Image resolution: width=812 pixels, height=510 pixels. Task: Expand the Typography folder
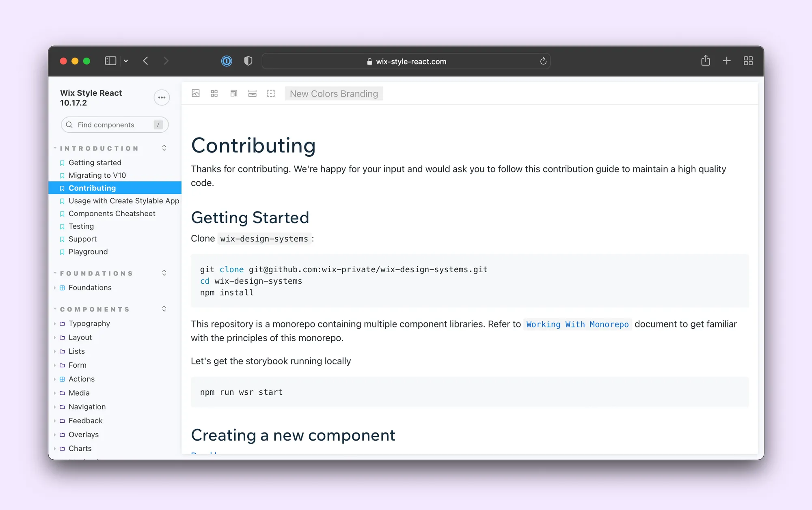click(x=89, y=323)
